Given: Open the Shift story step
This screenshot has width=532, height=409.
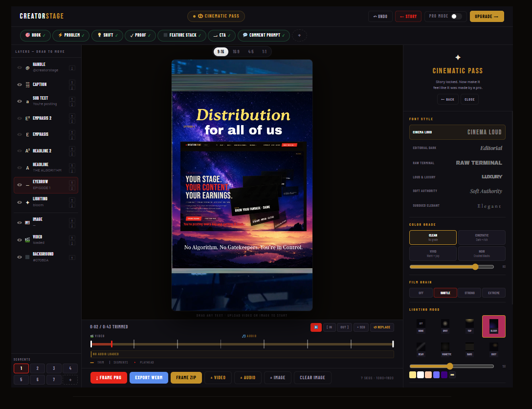Looking at the screenshot, I should point(107,35).
